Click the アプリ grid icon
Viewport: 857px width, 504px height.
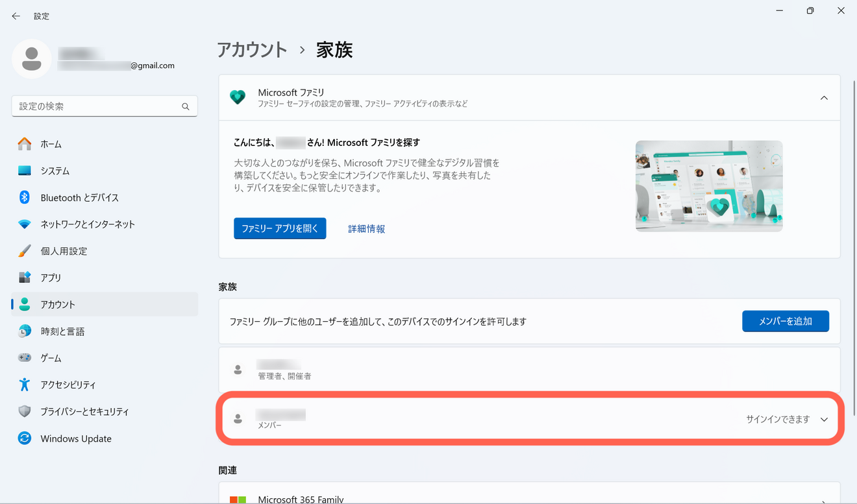click(x=25, y=278)
